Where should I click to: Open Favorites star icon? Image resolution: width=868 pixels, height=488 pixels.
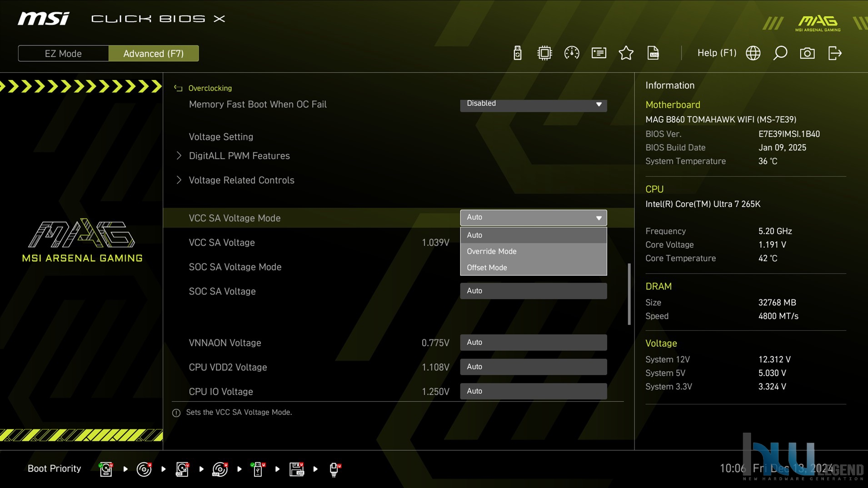pos(626,53)
